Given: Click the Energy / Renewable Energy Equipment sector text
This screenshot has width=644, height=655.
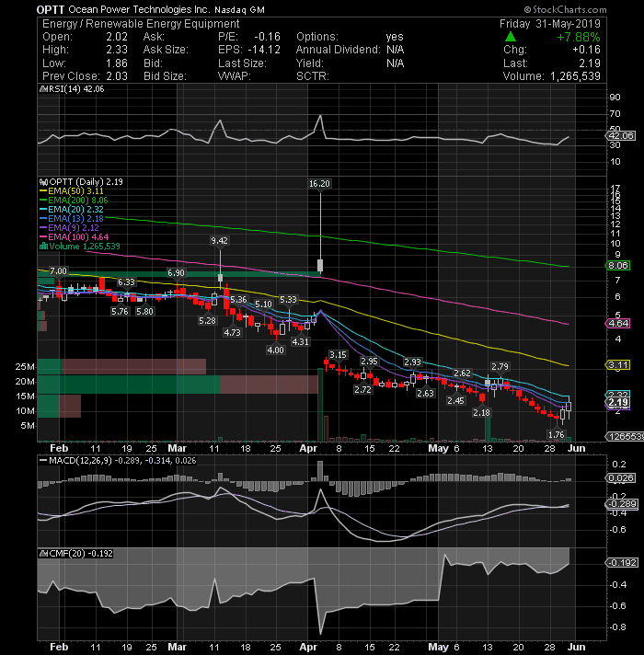Looking at the screenshot, I should coord(141,24).
